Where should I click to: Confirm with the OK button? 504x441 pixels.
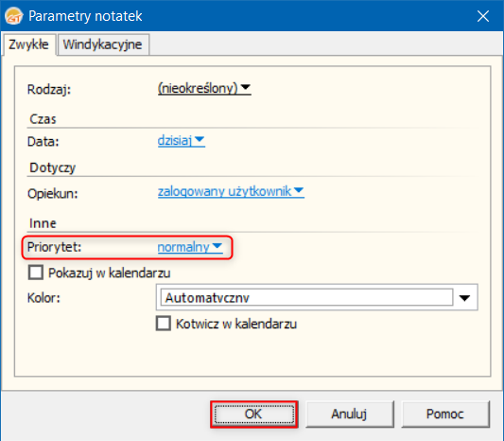[x=254, y=414]
